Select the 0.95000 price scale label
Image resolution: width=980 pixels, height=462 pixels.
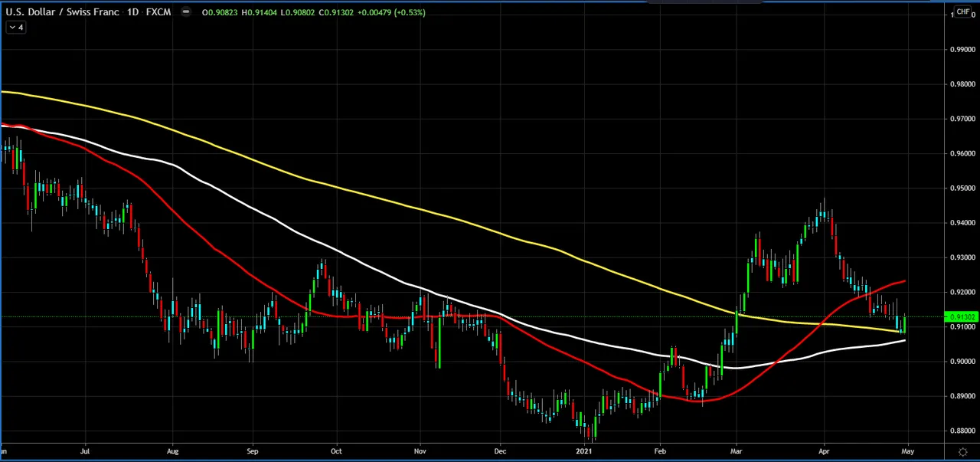(962, 188)
